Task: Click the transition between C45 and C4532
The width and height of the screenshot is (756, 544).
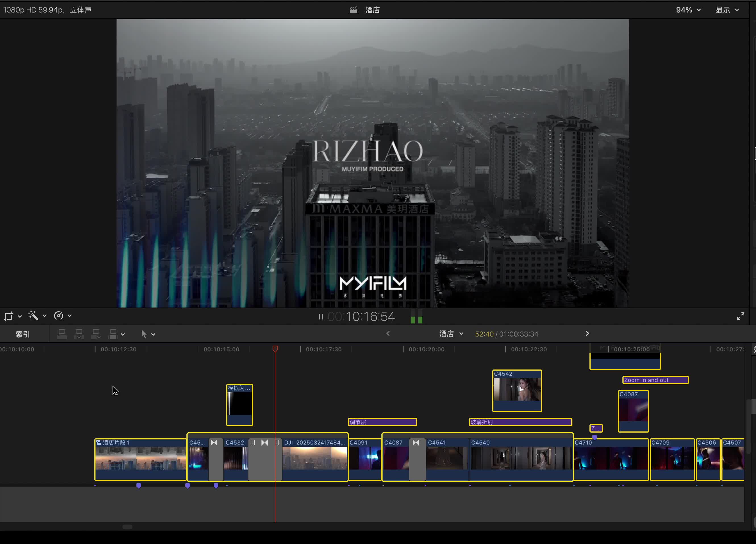Action: (x=216, y=459)
